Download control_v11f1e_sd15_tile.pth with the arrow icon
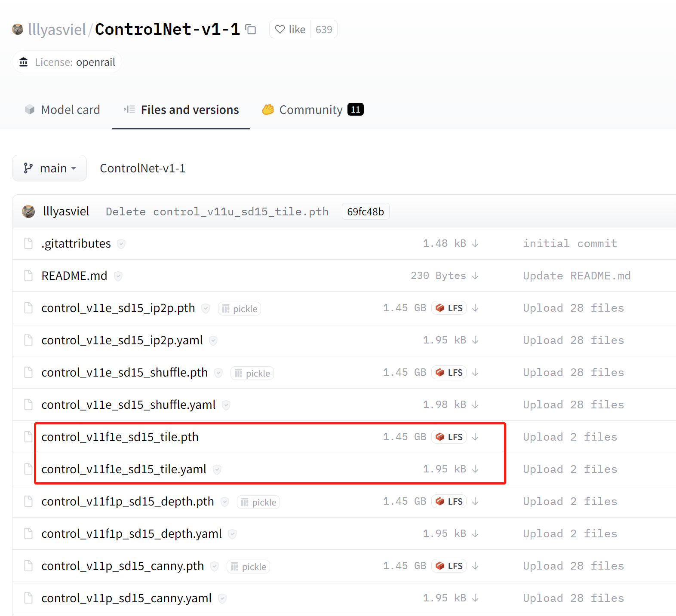676x616 pixels. tap(475, 437)
